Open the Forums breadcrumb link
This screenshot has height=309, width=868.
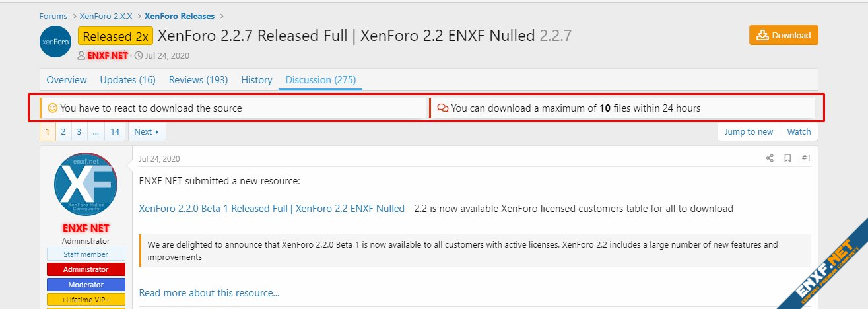coord(53,16)
